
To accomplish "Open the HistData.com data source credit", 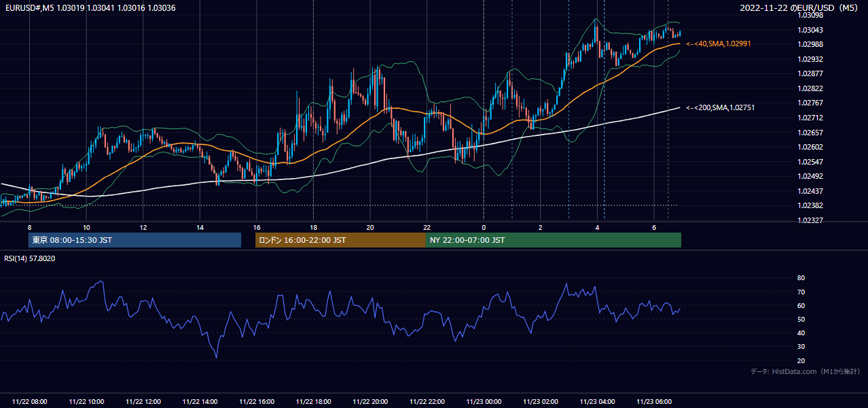I will click(x=805, y=371).
